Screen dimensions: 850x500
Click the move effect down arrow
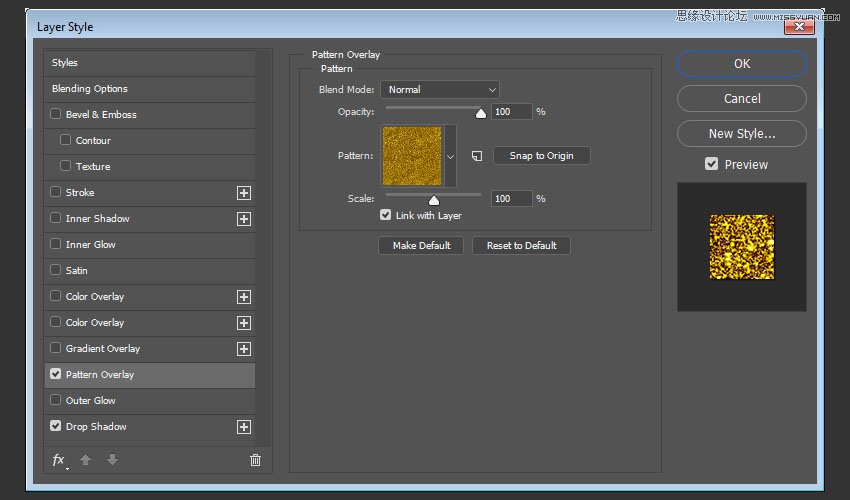112,460
